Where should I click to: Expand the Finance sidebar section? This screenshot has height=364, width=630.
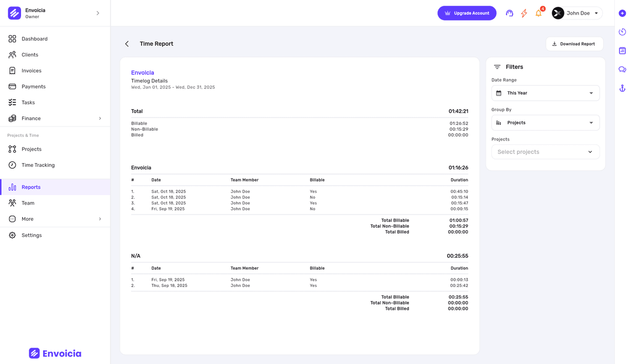coord(55,118)
